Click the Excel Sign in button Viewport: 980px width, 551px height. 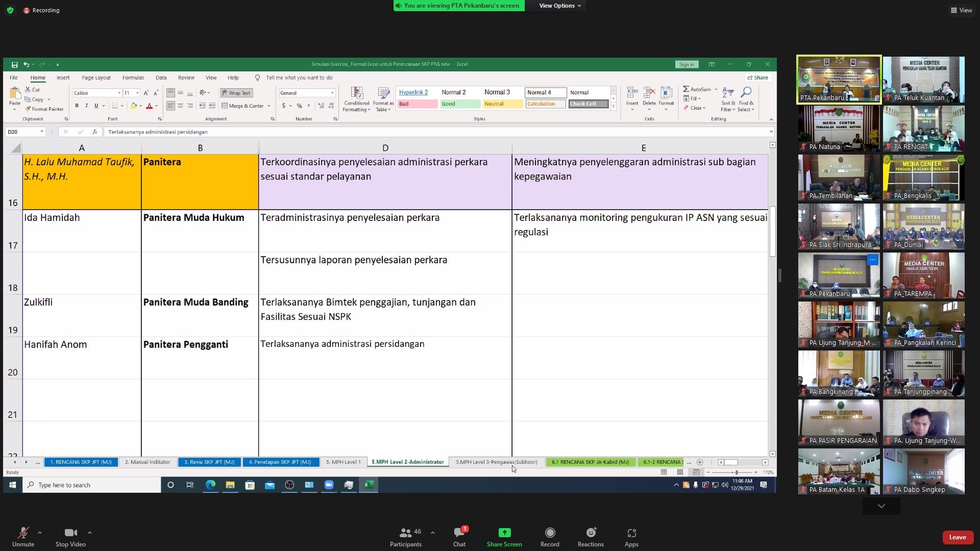tap(687, 64)
